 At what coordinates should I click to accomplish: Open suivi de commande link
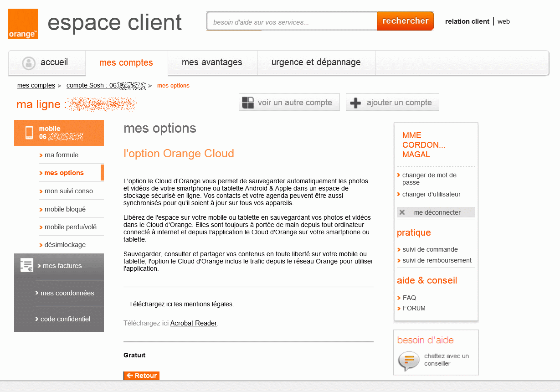[430, 249]
